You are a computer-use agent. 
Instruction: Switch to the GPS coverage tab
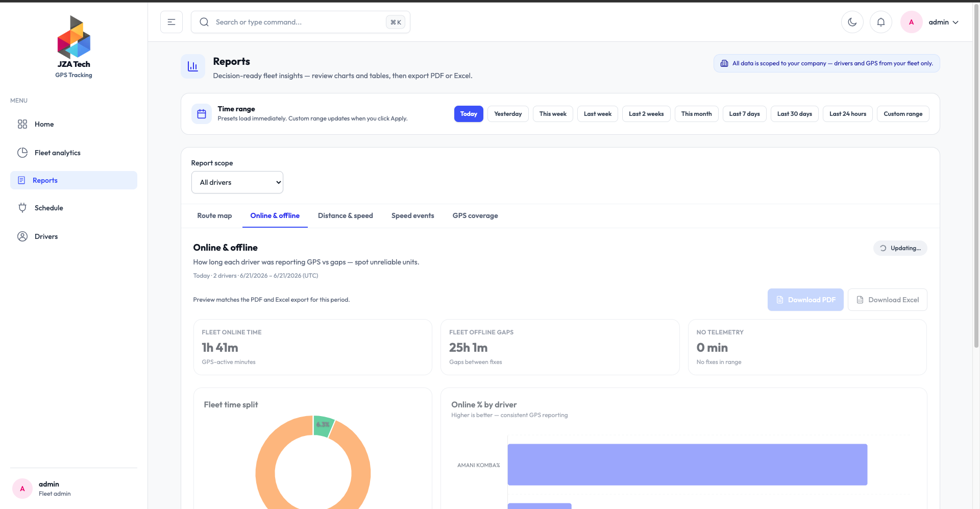(x=475, y=215)
